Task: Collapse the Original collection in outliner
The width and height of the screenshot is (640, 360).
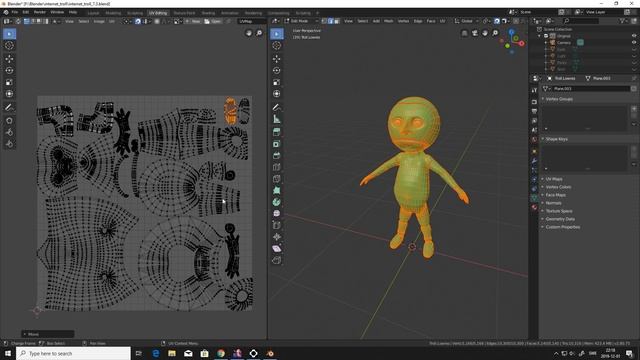Action: (540, 36)
